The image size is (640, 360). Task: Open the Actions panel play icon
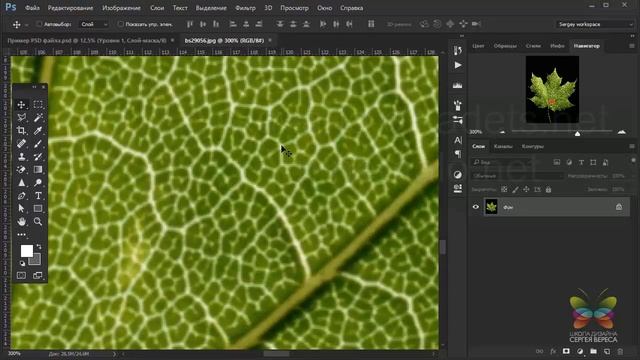coord(458,65)
